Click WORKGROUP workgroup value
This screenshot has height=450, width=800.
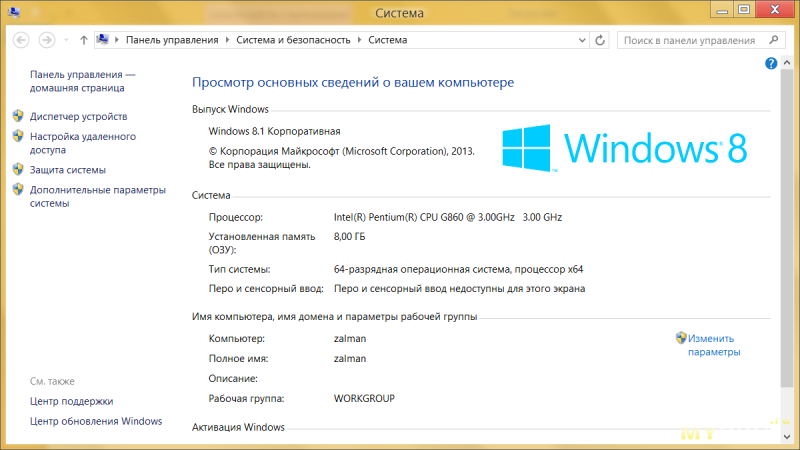pyautogui.click(x=364, y=398)
